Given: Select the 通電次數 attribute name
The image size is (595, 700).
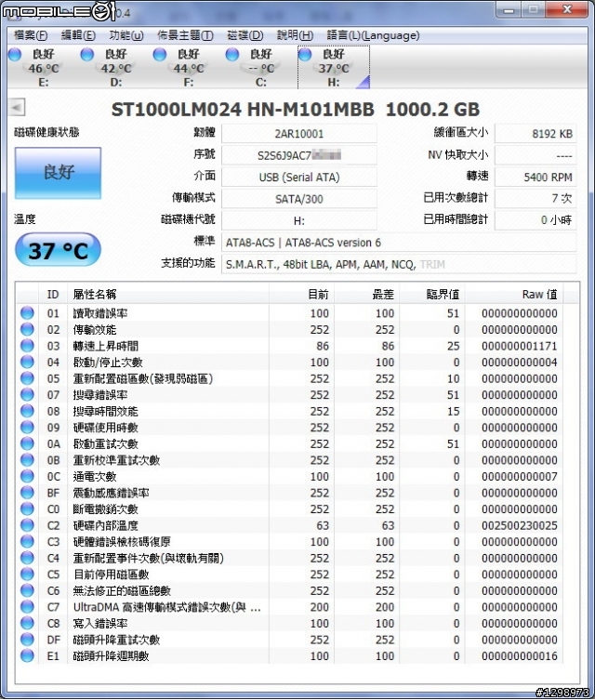Looking at the screenshot, I should click(x=95, y=476).
